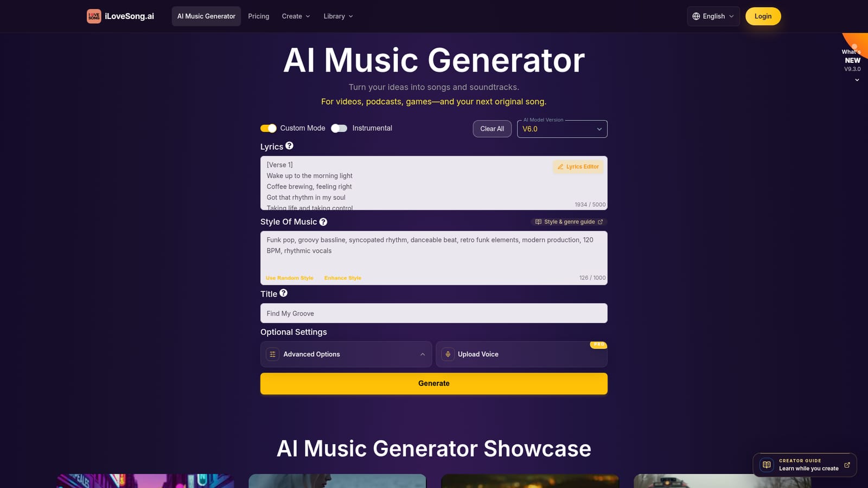Image resolution: width=868 pixels, height=488 pixels.
Task: Click Upload Voice option
Action: coord(521,354)
